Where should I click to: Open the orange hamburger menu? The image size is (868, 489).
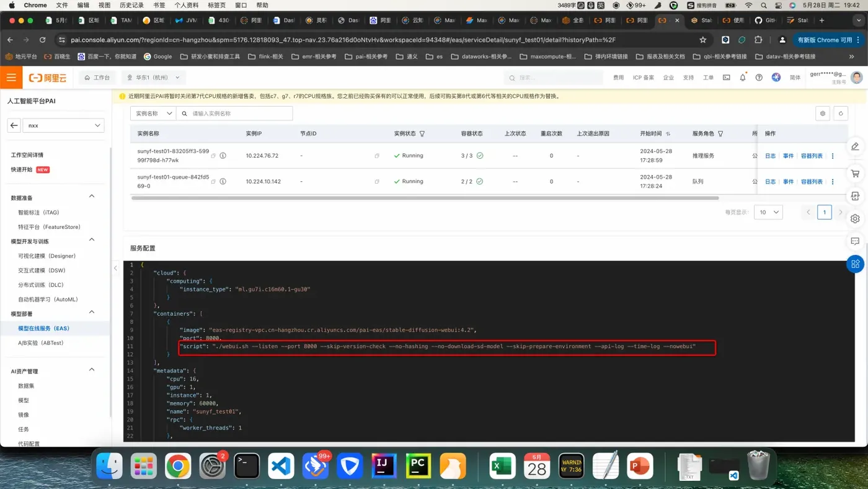click(11, 78)
